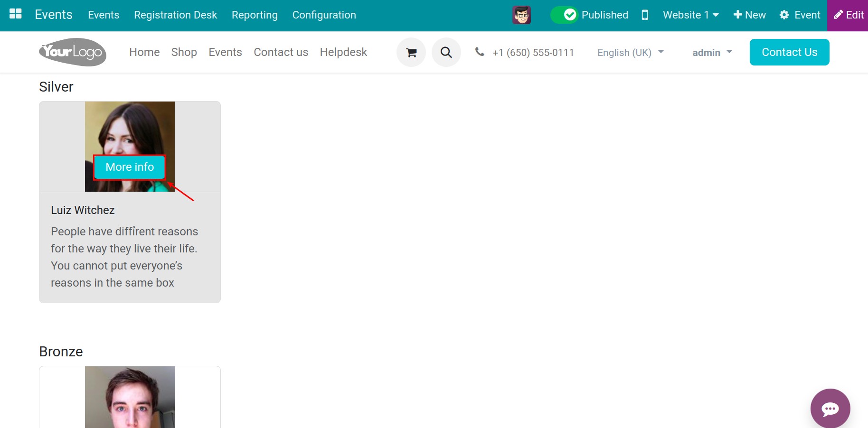The width and height of the screenshot is (868, 428).
Task: Click More info on Luiz Witchez card
Action: (x=130, y=167)
